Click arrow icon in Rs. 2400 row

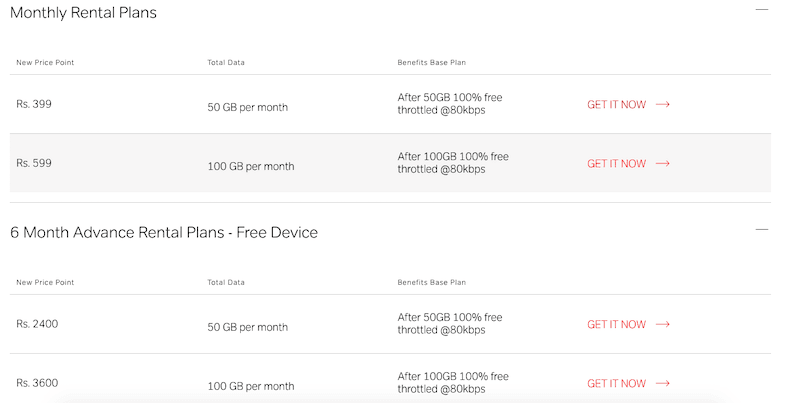click(663, 324)
